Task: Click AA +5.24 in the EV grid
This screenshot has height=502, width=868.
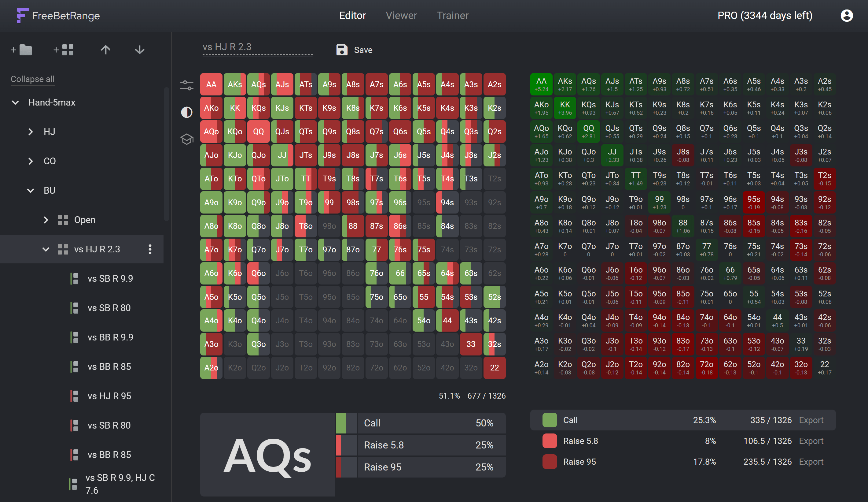Action: 542,84
